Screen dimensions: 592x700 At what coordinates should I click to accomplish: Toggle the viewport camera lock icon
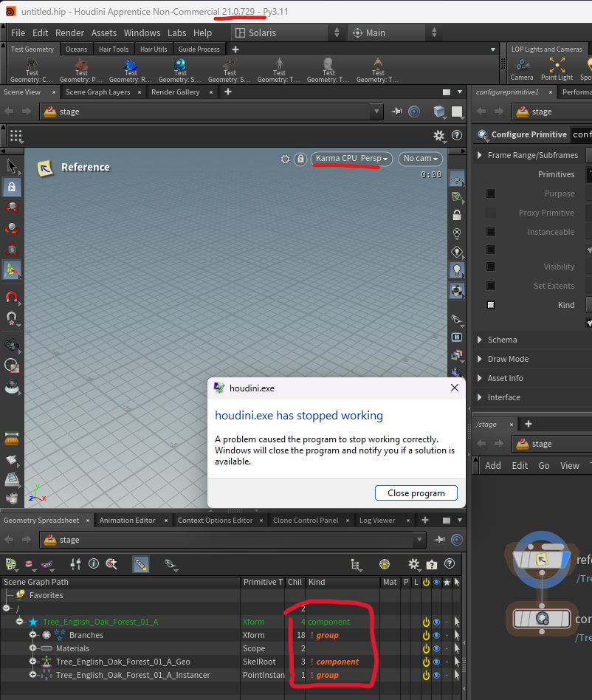(300, 159)
